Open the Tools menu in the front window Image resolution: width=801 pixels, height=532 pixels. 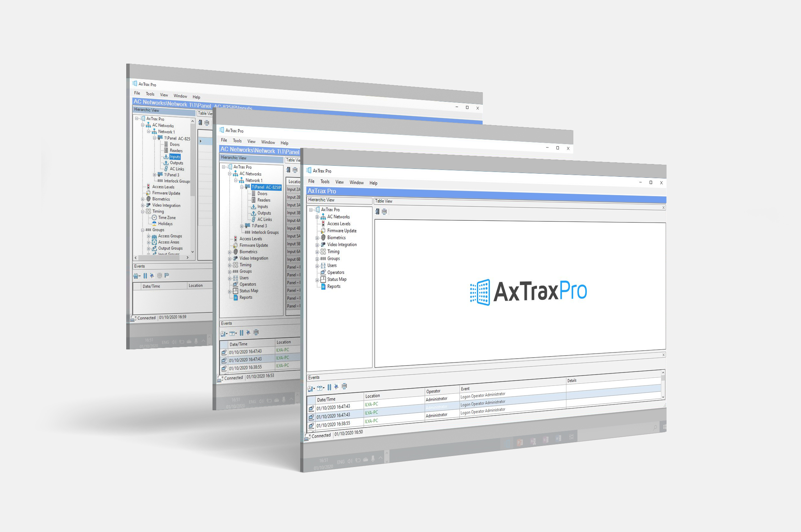coord(325,182)
